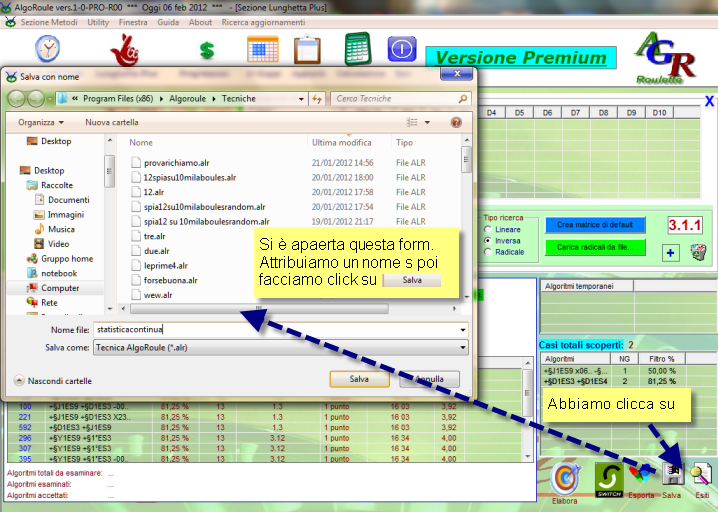718x512 pixels.
Task: Click the blue power button icon
Action: click(402, 49)
